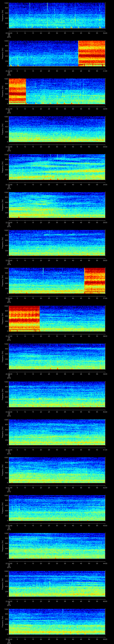Click the spectrogram panel starting at 22:44:00
114x644 pixels.
click(x=57, y=584)
